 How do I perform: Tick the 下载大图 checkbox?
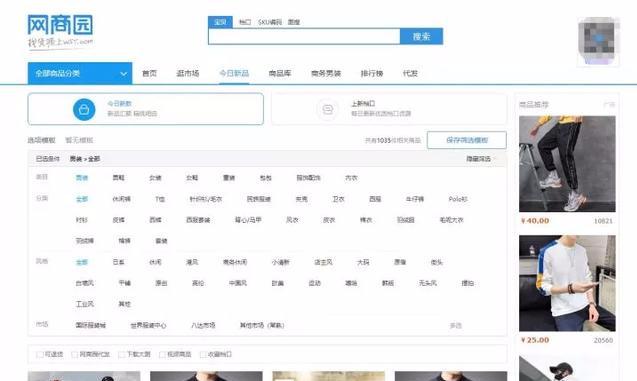(121, 355)
